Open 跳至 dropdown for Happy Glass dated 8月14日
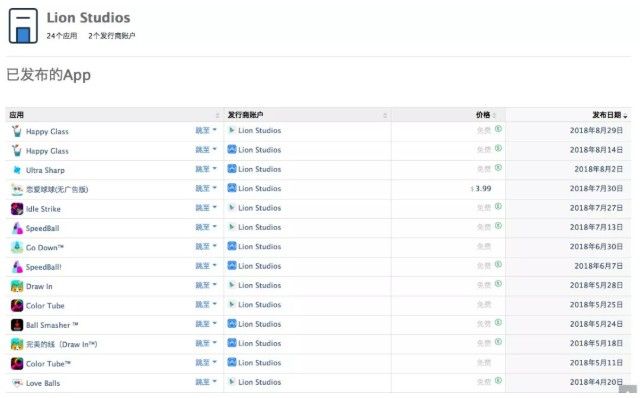Screen dimensions: 643x398 point(206,150)
